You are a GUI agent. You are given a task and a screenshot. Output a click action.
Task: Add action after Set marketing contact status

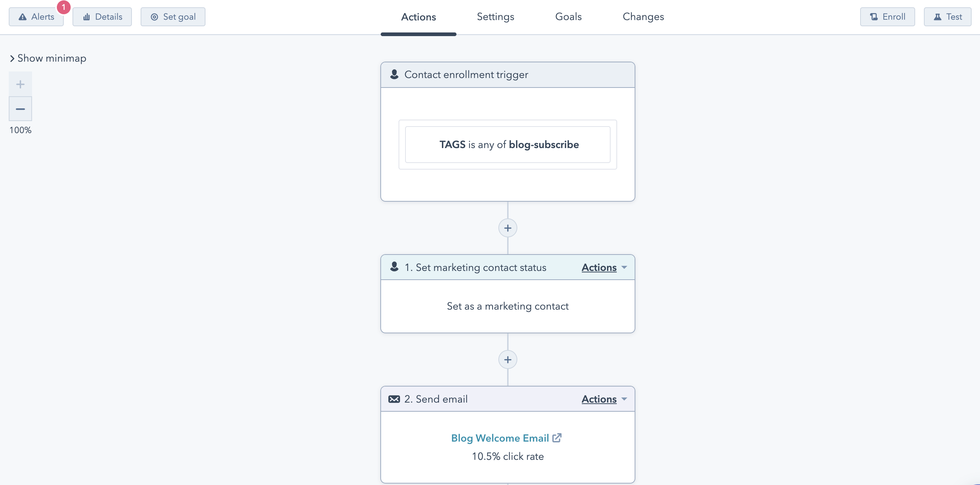click(507, 359)
